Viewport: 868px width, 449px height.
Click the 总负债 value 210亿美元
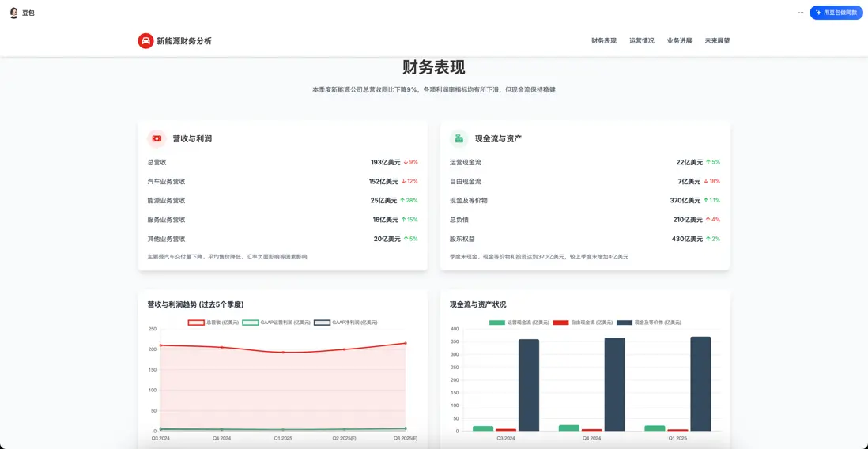tap(688, 220)
